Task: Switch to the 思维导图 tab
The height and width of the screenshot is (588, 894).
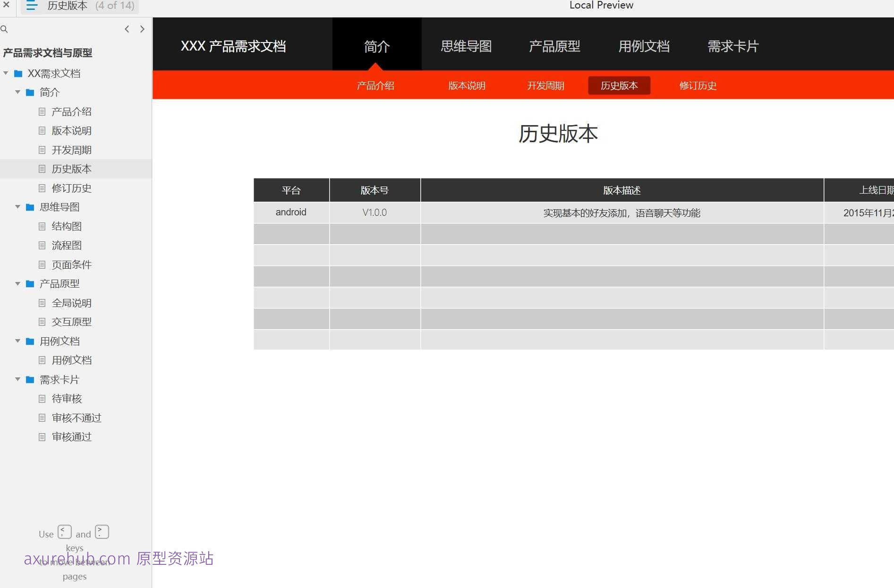Action: coord(466,45)
